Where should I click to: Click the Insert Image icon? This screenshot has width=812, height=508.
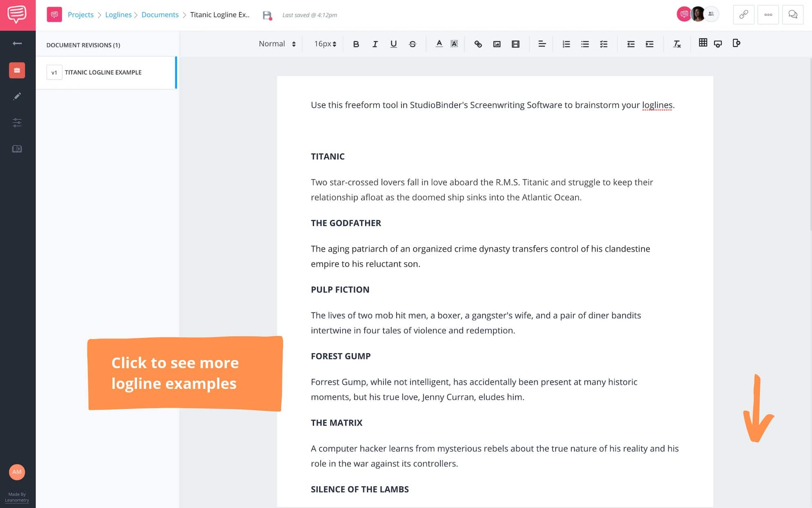click(x=497, y=43)
